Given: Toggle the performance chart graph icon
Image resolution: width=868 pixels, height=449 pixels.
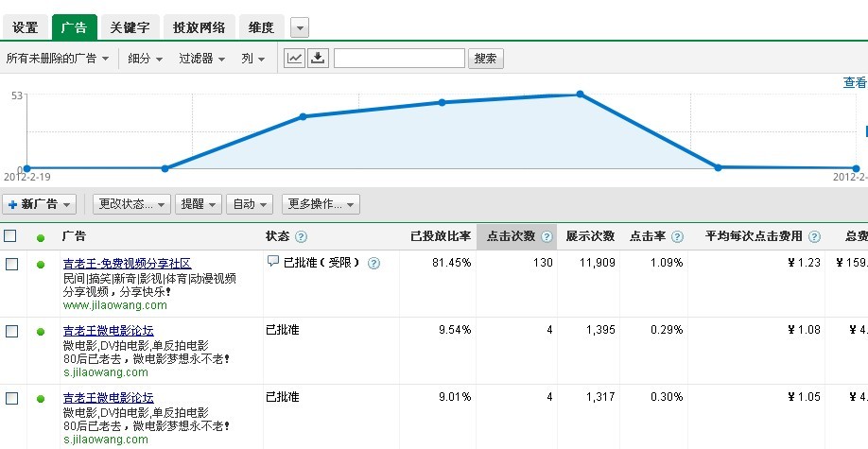Looking at the screenshot, I should click(x=295, y=59).
